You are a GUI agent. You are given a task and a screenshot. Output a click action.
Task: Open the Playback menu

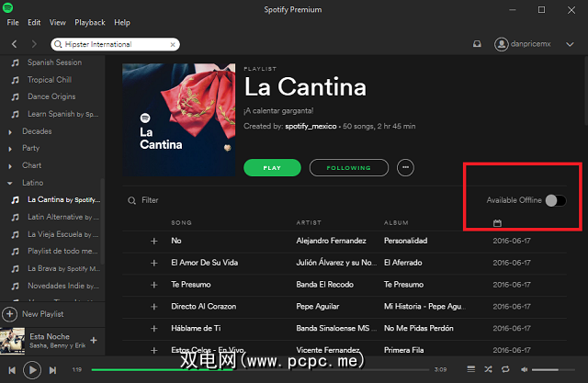[x=90, y=22]
